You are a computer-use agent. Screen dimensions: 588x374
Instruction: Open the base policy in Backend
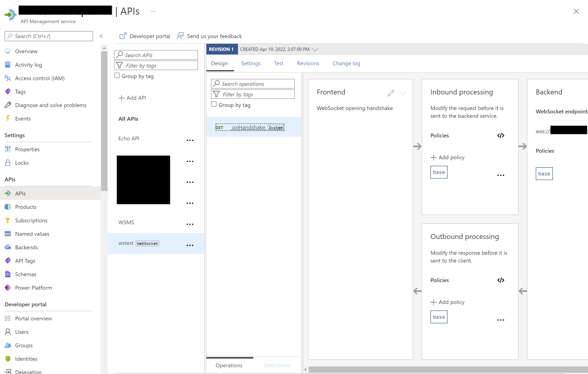tap(544, 174)
